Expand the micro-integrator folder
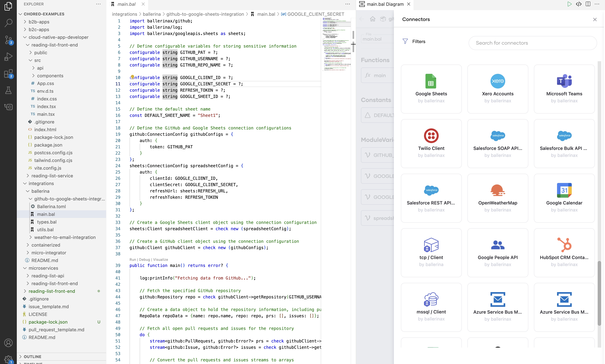The image size is (605, 364). pos(61,253)
